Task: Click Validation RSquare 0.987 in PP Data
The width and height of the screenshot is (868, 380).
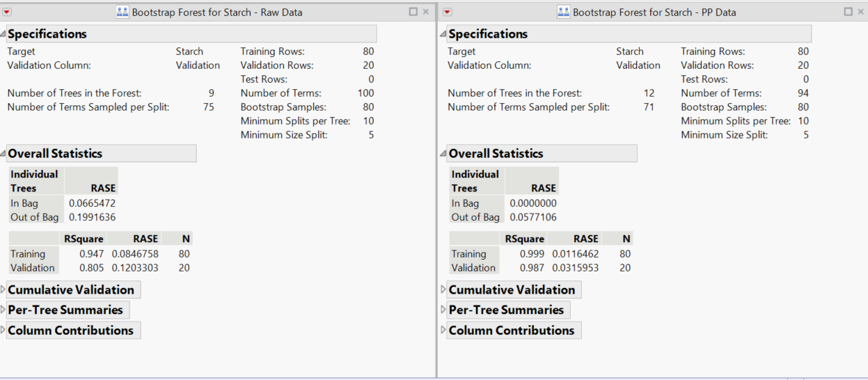Action: (x=532, y=267)
